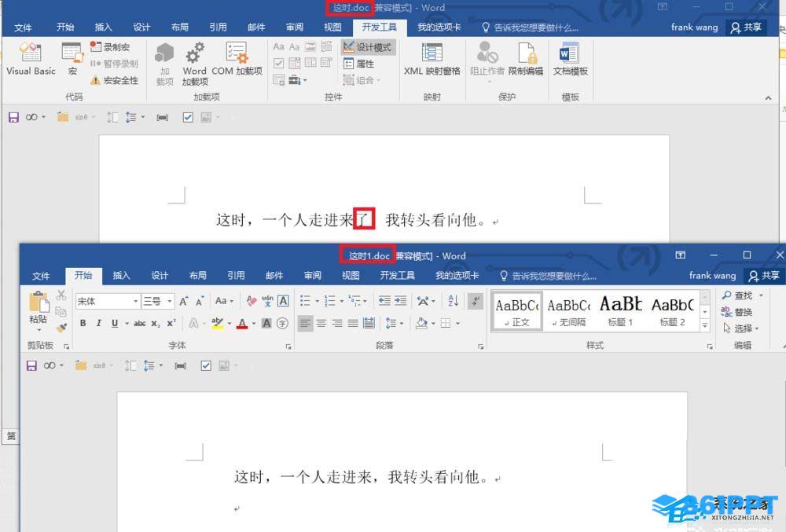Toggle Bold formatting
The height and width of the screenshot is (532, 786).
[83, 323]
